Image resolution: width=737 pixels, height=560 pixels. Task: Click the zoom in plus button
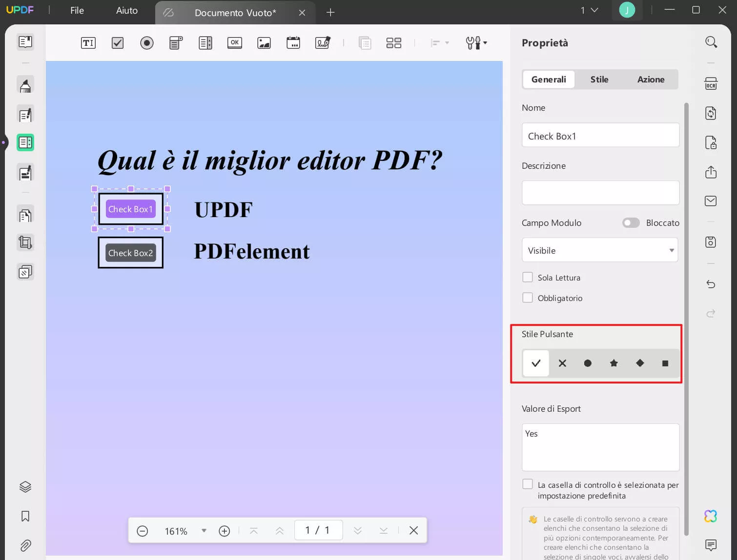point(225,531)
